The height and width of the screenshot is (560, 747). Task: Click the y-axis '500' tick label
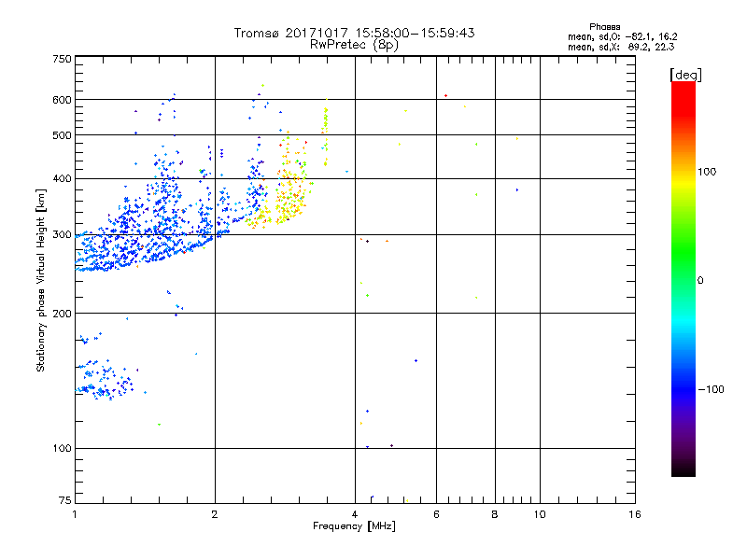pyautogui.click(x=62, y=135)
